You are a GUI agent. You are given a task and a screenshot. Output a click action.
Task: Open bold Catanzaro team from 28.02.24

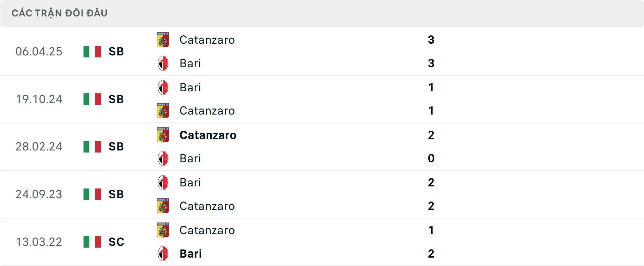[208, 135]
